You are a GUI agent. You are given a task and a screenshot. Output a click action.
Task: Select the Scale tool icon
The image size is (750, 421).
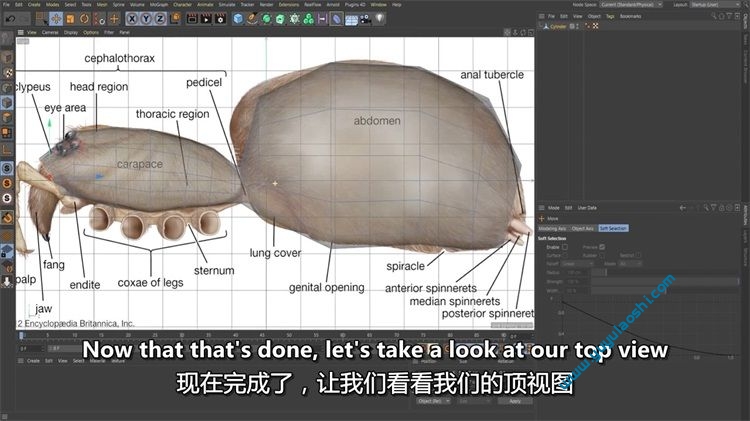point(70,19)
